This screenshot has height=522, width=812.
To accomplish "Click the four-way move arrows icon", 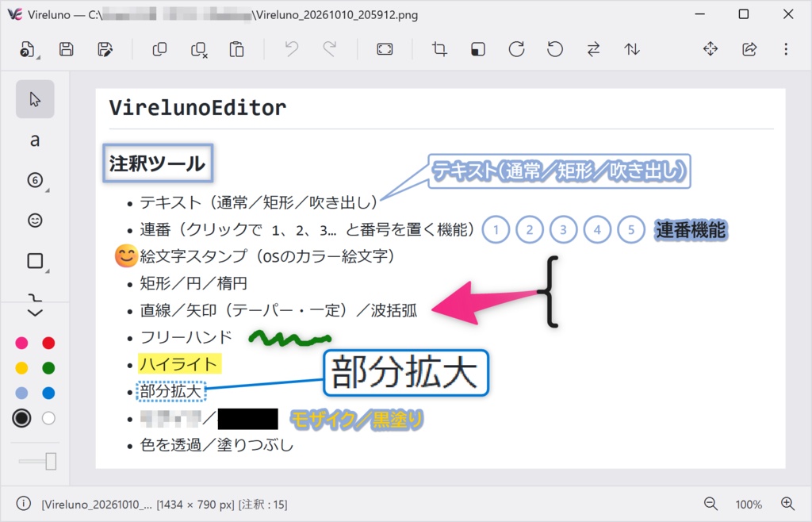I will (x=710, y=49).
